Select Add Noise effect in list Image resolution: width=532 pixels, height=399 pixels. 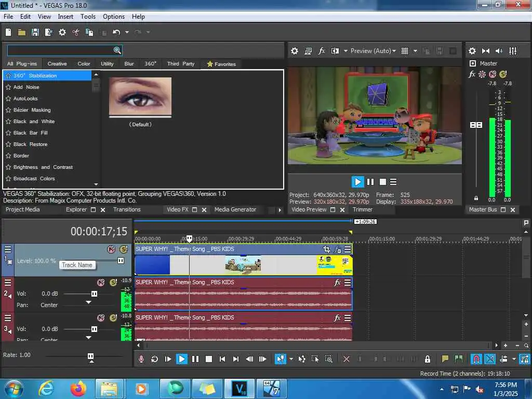pos(26,87)
